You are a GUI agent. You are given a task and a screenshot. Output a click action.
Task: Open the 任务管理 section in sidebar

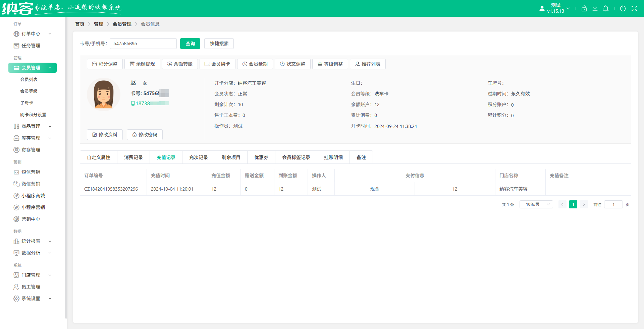tap(31, 46)
